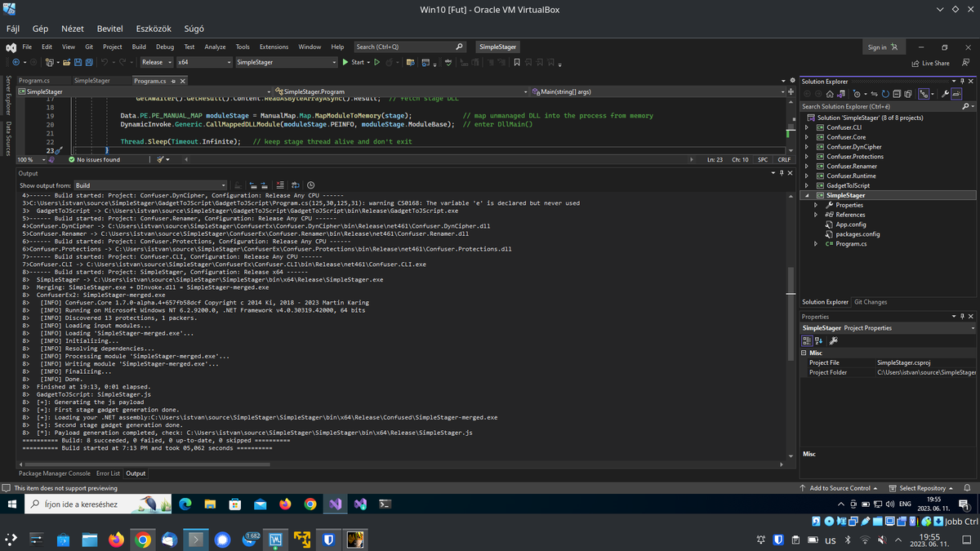
Task: Click the Undo toolbar icon
Action: point(105,62)
